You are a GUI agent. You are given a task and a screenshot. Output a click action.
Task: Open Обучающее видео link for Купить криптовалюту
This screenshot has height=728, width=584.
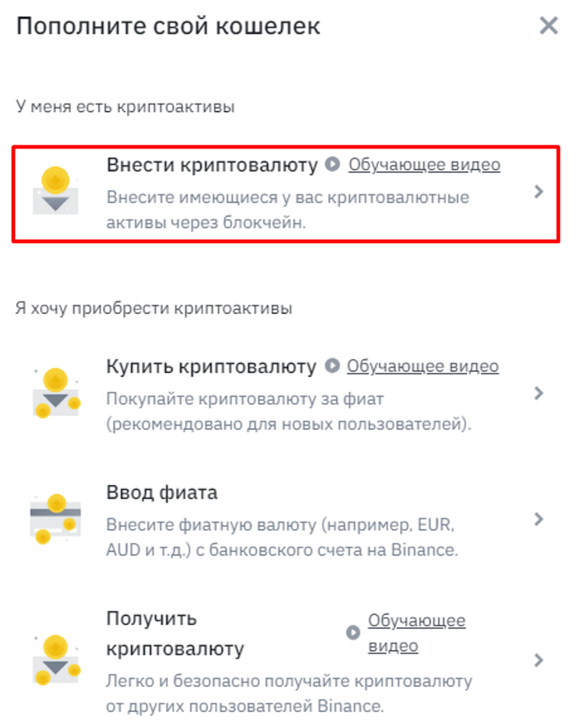coord(423,366)
